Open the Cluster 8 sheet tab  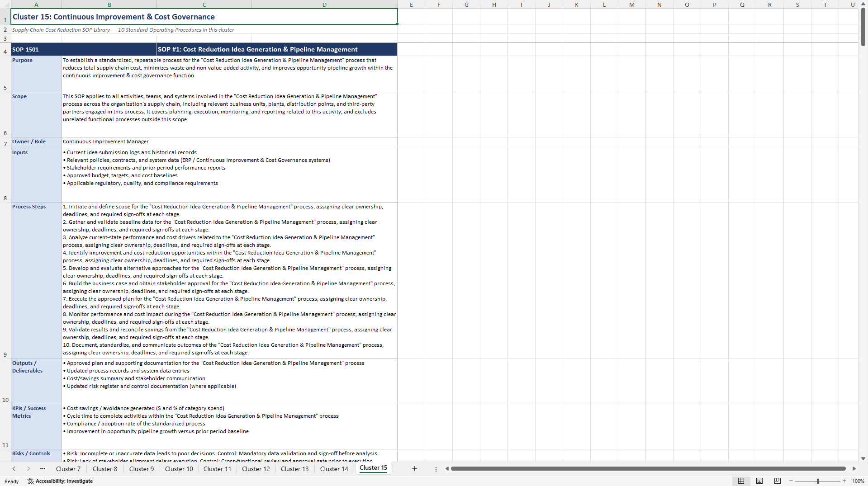[105, 469]
